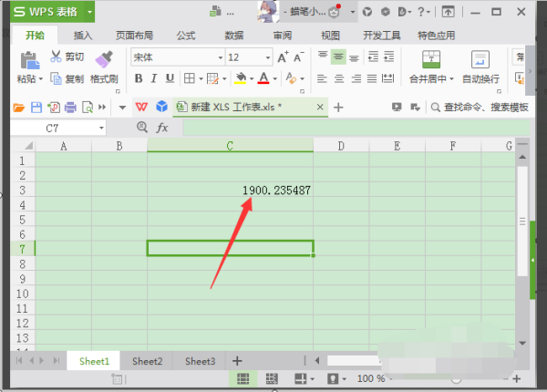Open the Name Box dropdown
The image size is (547, 392).
point(101,128)
